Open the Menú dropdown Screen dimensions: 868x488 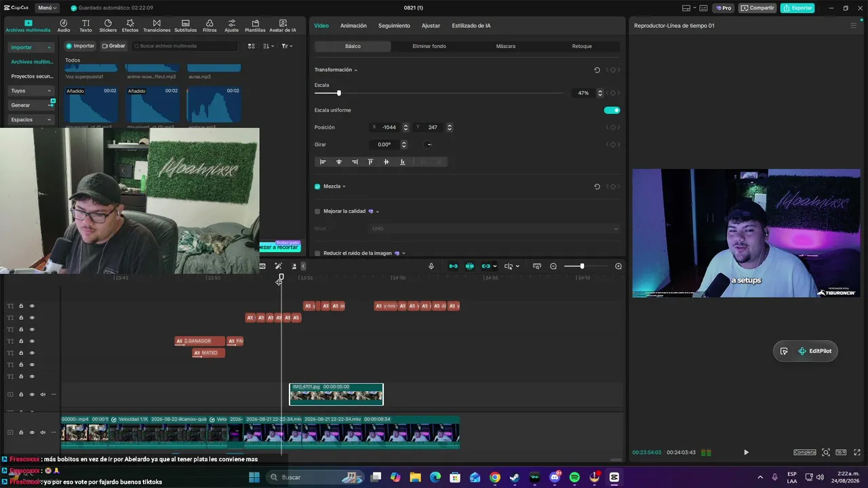(x=47, y=8)
